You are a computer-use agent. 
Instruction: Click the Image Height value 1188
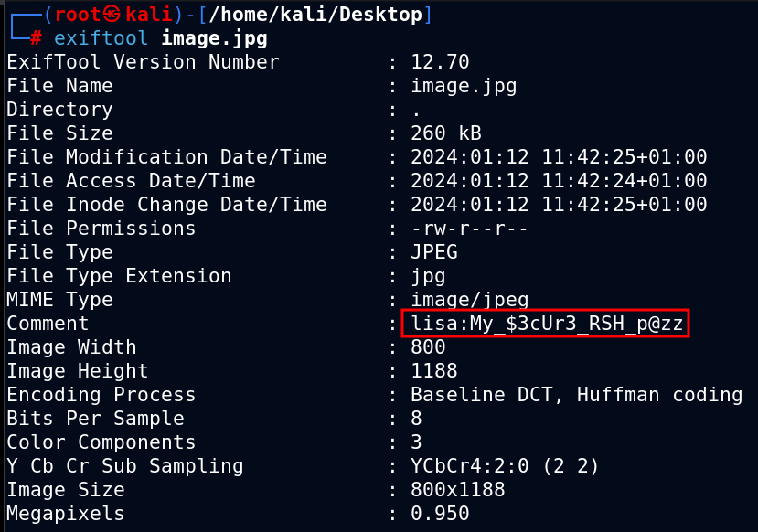coord(434,370)
